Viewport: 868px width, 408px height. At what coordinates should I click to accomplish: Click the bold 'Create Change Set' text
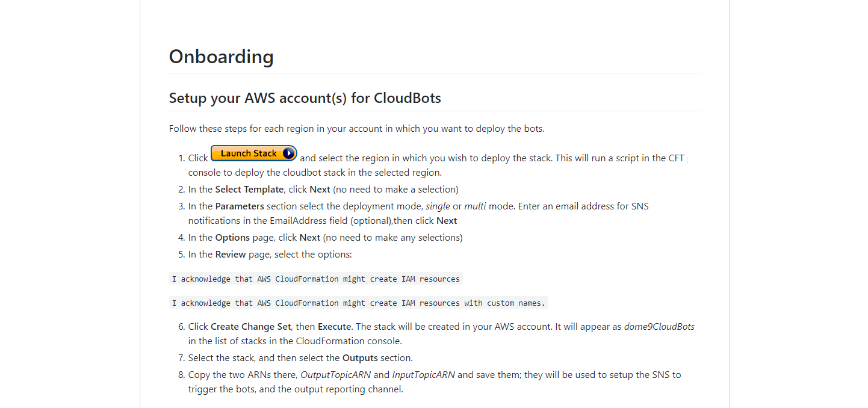pyautogui.click(x=251, y=327)
